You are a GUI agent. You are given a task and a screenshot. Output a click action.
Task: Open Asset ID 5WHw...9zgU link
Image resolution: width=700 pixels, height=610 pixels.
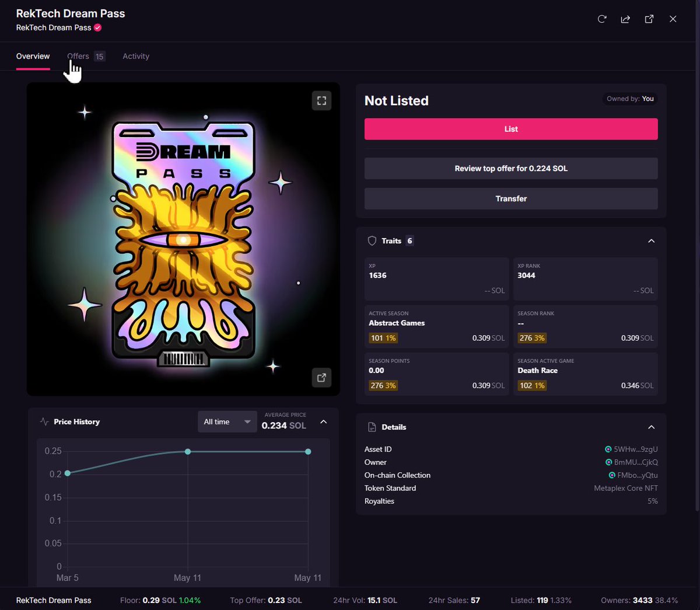[x=635, y=449]
